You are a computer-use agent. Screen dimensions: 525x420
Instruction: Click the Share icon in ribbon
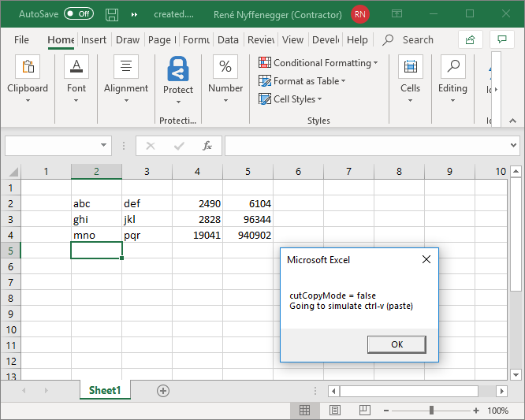(471, 39)
